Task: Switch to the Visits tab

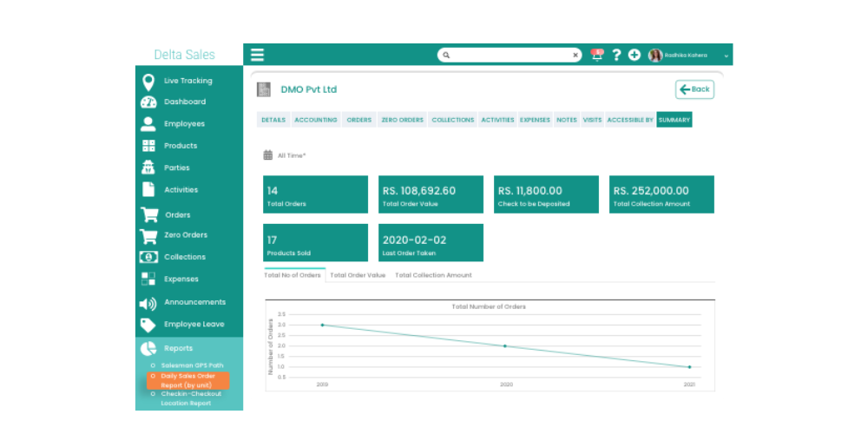Action: click(x=592, y=120)
